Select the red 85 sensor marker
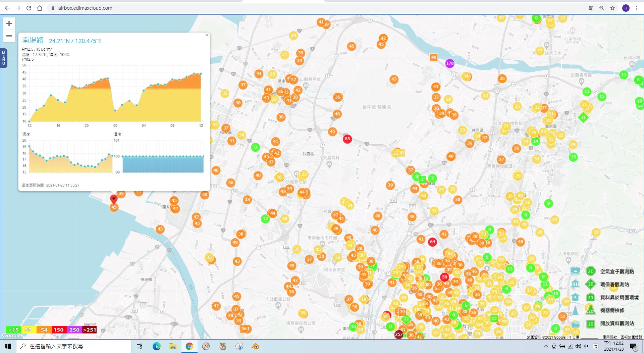644x353 pixels. [347, 139]
